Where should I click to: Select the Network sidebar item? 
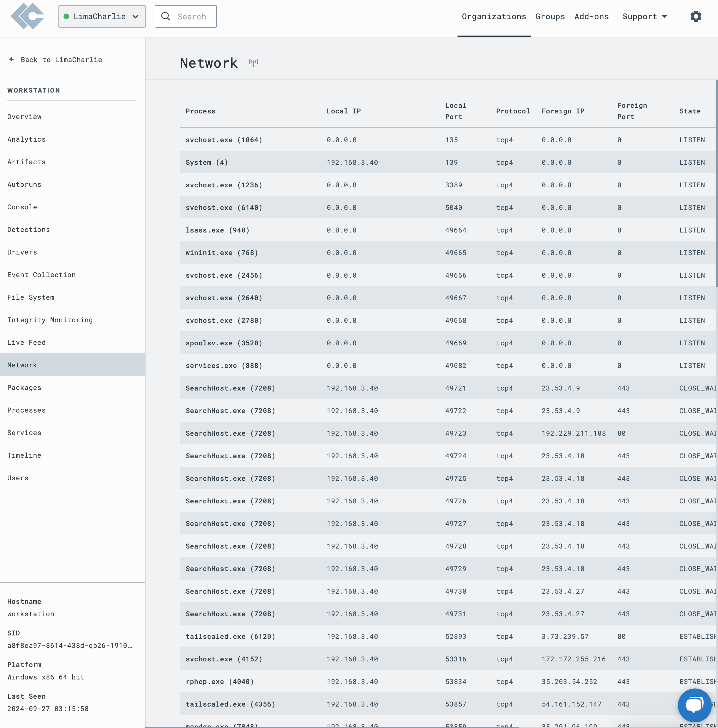click(72, 365)
